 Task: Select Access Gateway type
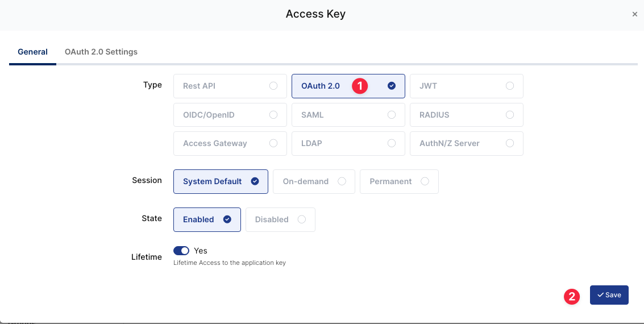pos(230,143)
